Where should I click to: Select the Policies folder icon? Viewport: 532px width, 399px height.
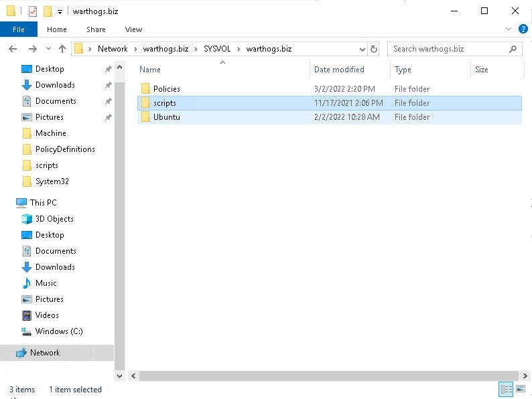pos(145,89)
